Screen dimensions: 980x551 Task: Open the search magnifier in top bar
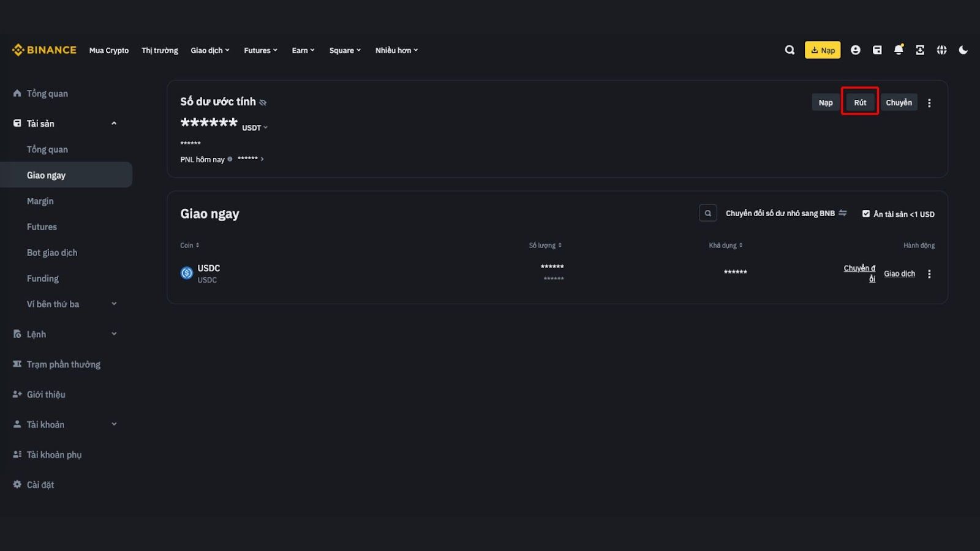tap(790, 50)
